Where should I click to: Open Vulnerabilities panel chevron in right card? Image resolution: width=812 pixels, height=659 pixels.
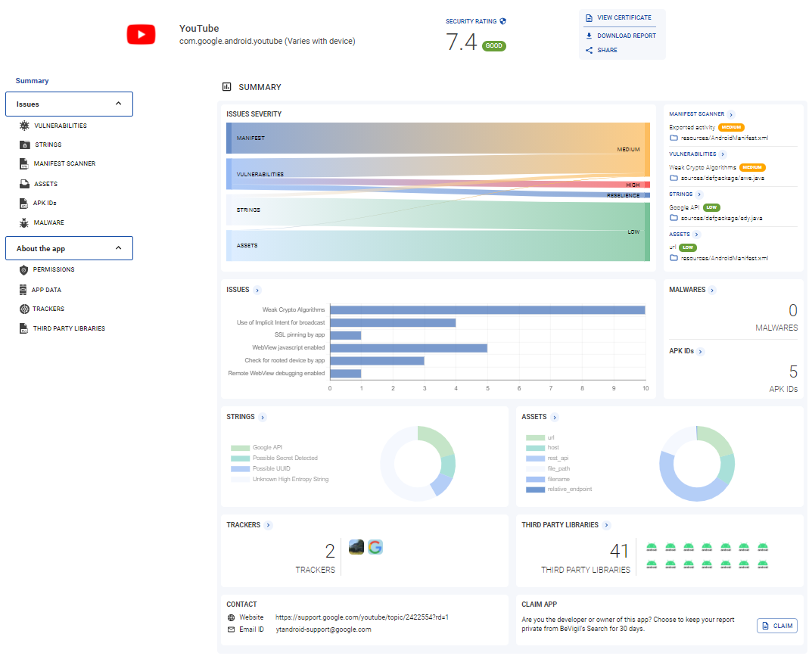coord(723,154)
